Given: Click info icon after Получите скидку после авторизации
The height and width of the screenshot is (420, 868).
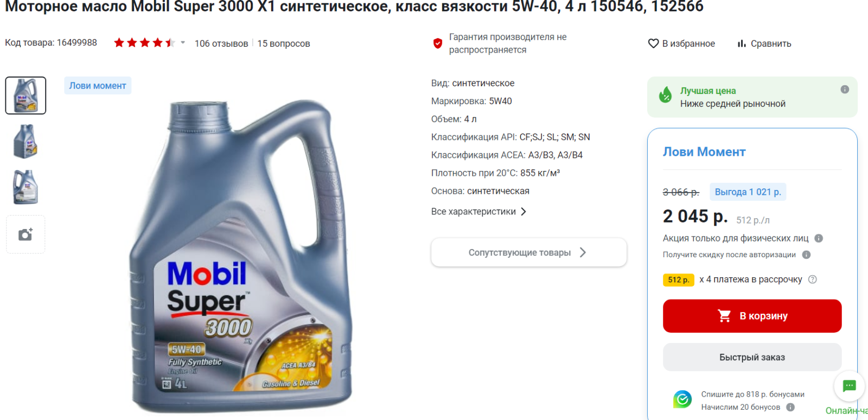Looking at the screenshot, I should tap(806, 254).
